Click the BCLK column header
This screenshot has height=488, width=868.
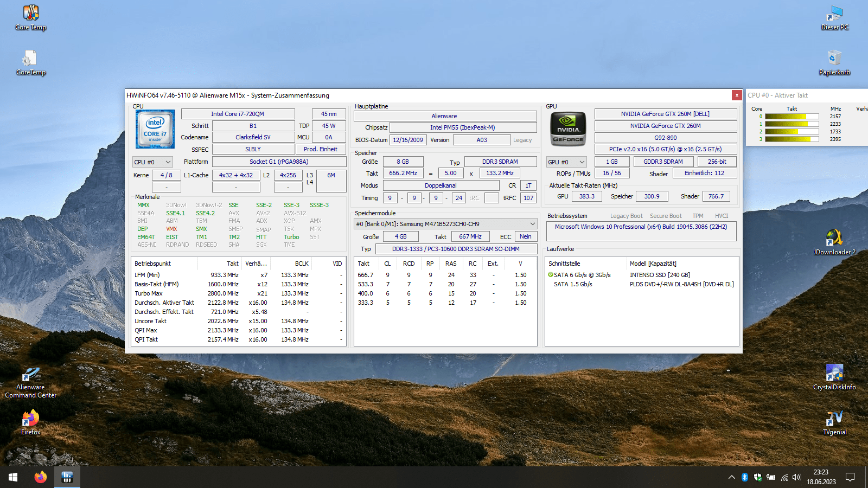pos(291,264)
